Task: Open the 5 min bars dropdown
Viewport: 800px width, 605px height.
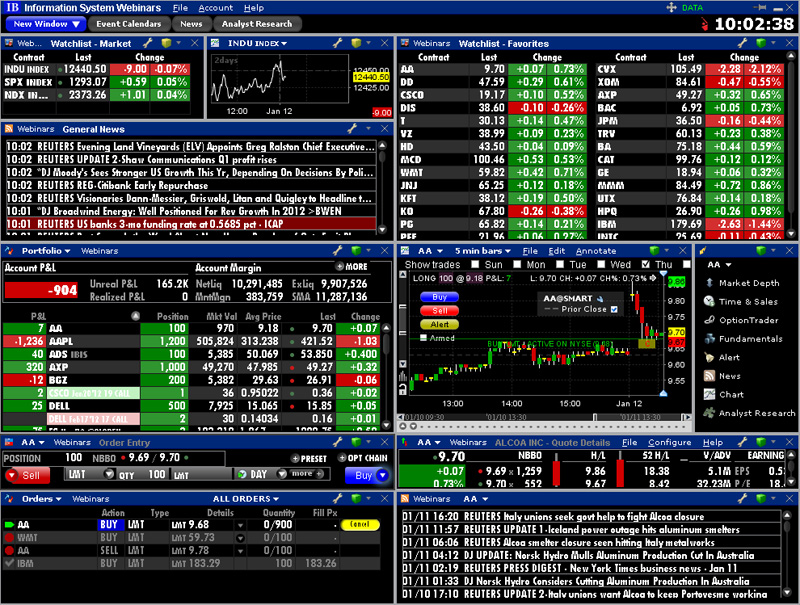Action: tap(483, 251)
